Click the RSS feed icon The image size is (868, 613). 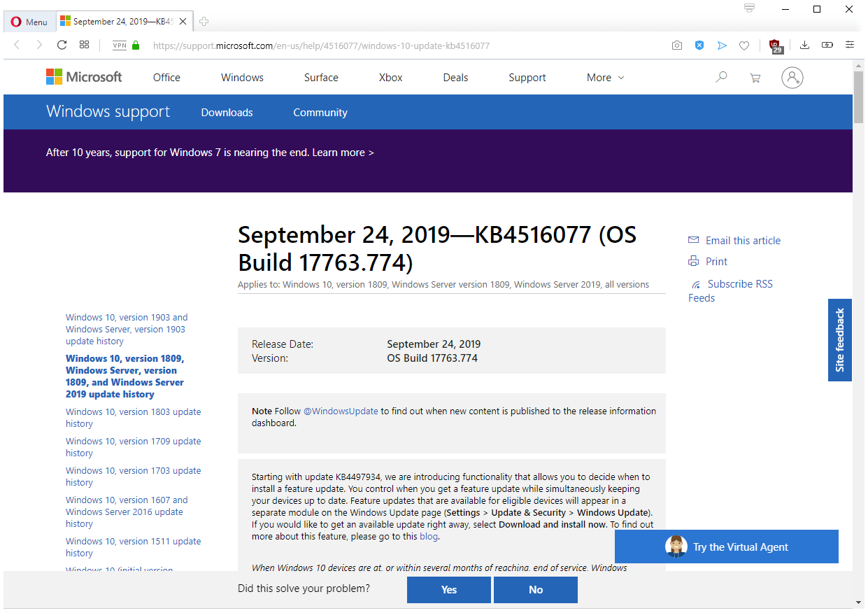(x=696, y=285)
